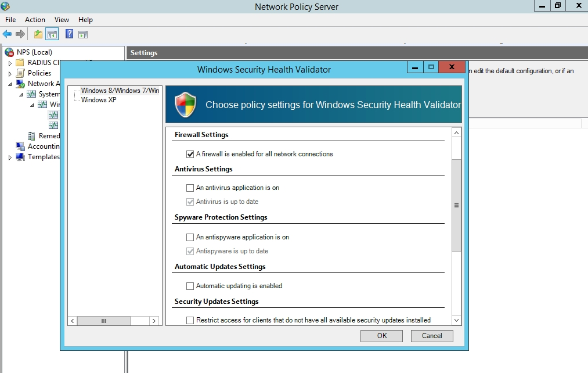Click the Templates node icon in tree

pos(20,157)
